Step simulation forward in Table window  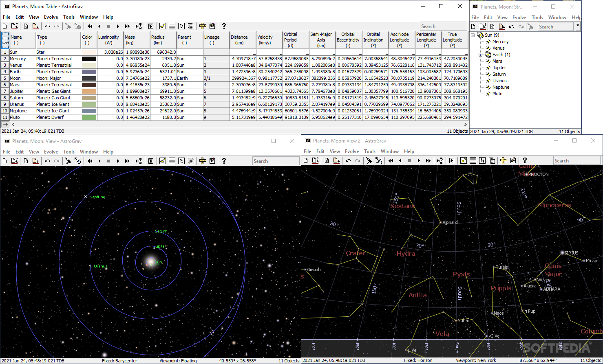(118, 26)
